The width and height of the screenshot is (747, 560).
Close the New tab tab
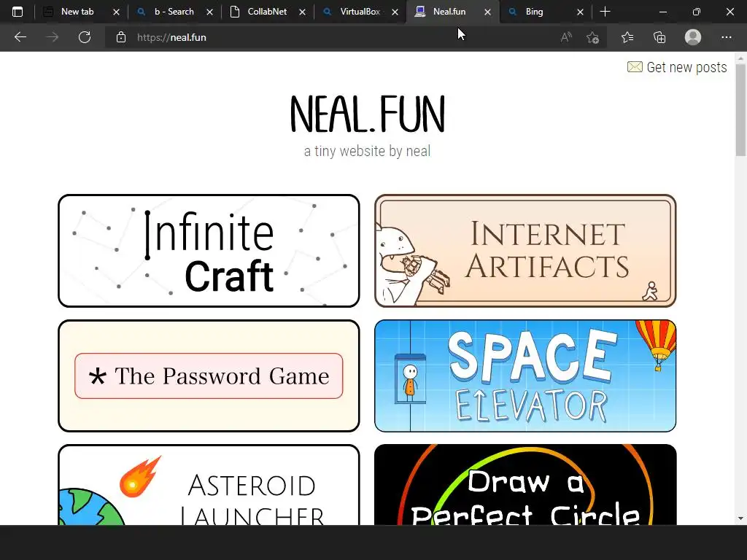pos(116,12)
